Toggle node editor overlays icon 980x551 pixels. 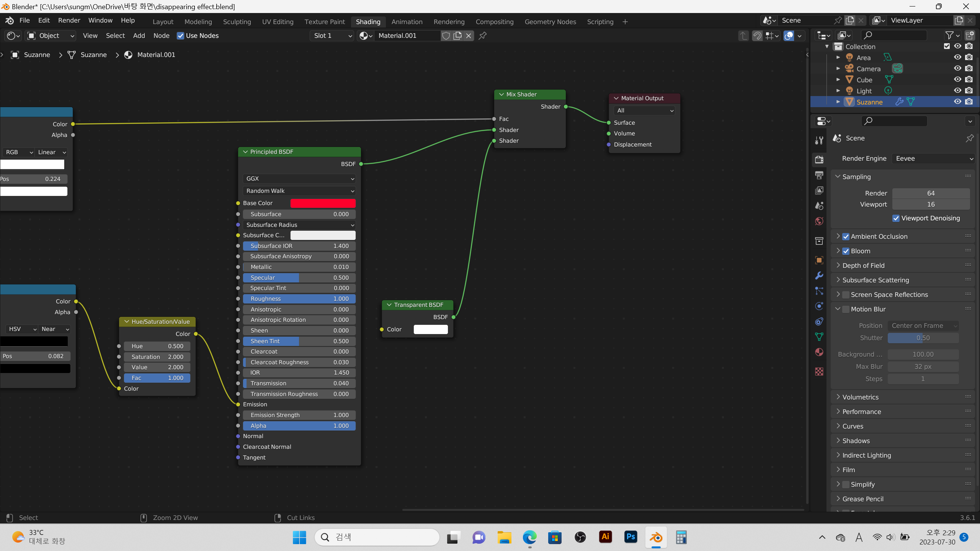tap(789, 36)
